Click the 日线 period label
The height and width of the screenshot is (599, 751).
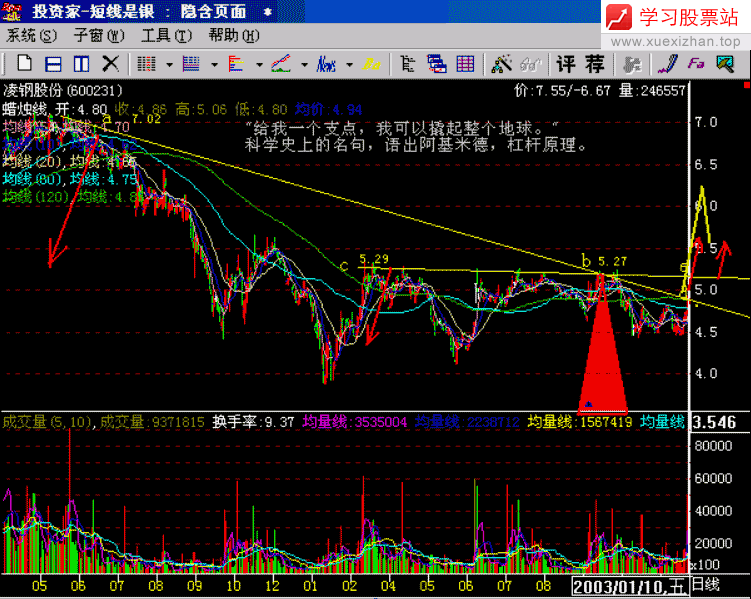[705, 584]
